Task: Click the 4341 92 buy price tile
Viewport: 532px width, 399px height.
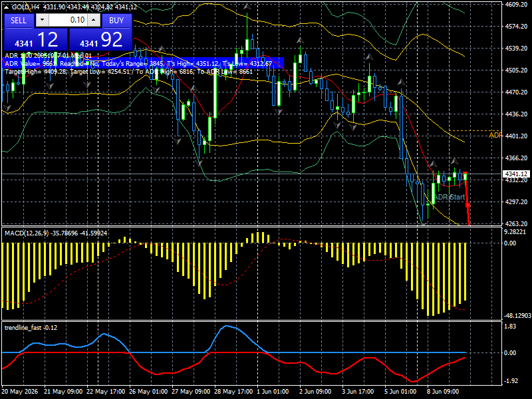Action: [100, 39]
